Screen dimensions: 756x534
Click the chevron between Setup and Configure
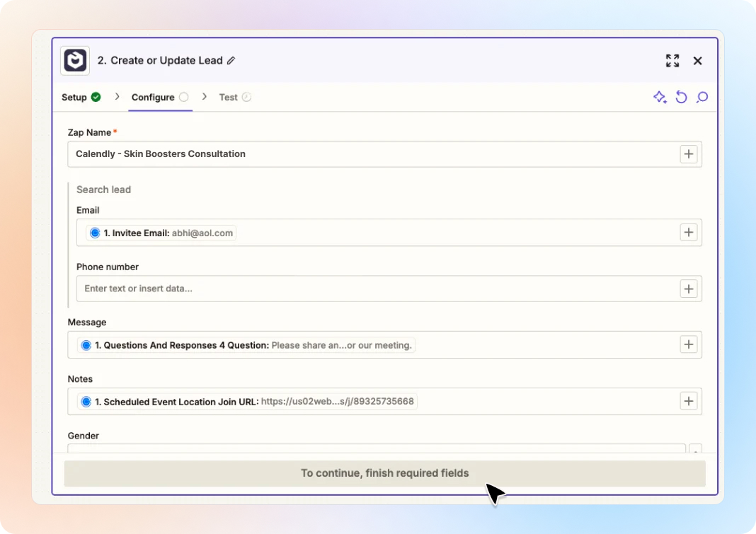point(117,97)
